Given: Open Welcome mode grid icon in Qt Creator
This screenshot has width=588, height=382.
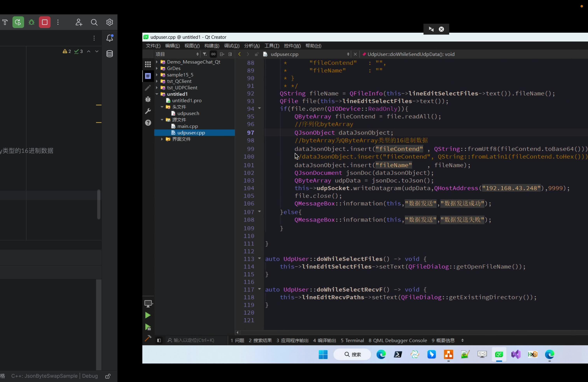Looking at the screenshot, I should [x=148, y=65].
